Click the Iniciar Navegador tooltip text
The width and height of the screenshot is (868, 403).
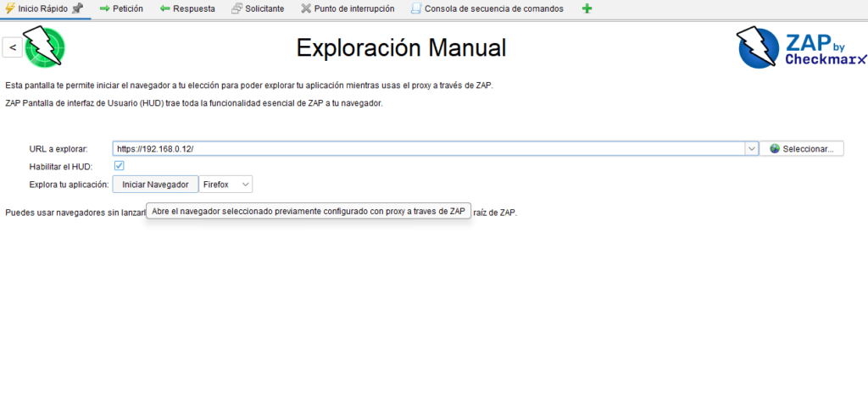tap(309, 212)
